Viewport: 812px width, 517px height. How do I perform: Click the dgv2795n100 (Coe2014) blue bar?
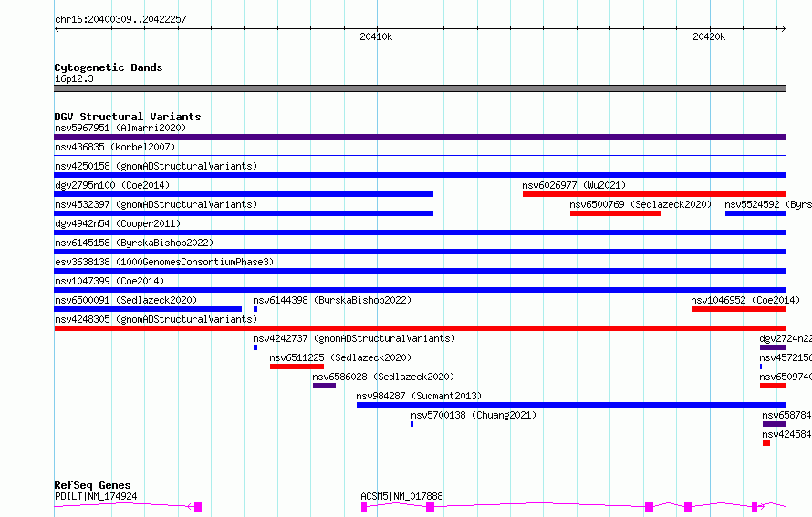point(244,194)
